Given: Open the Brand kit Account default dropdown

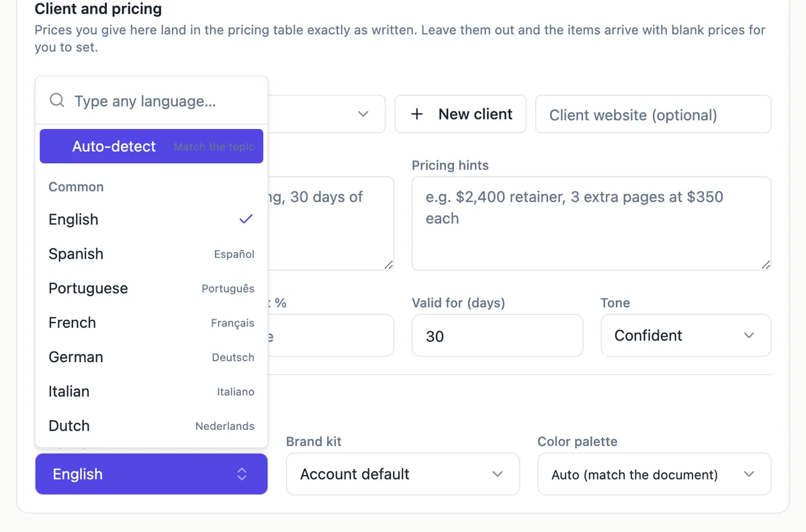Looking at the screenshot, I should (x=402, y=474).
